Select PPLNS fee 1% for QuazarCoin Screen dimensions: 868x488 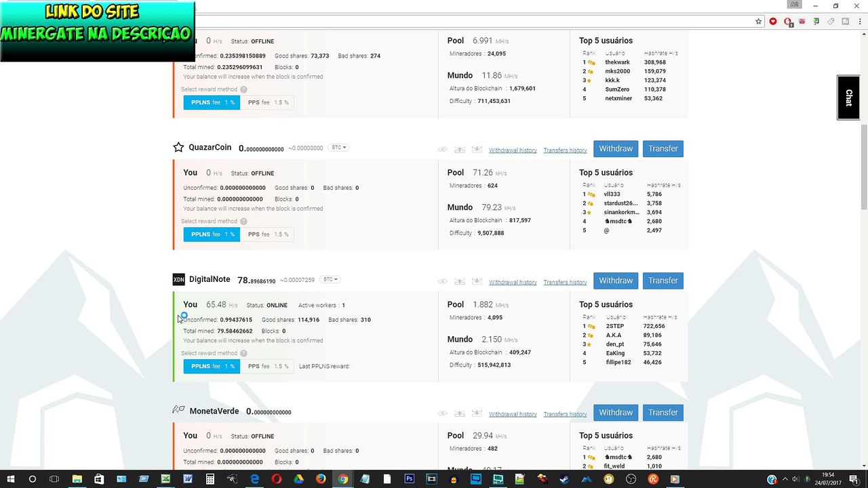(212, 235)
